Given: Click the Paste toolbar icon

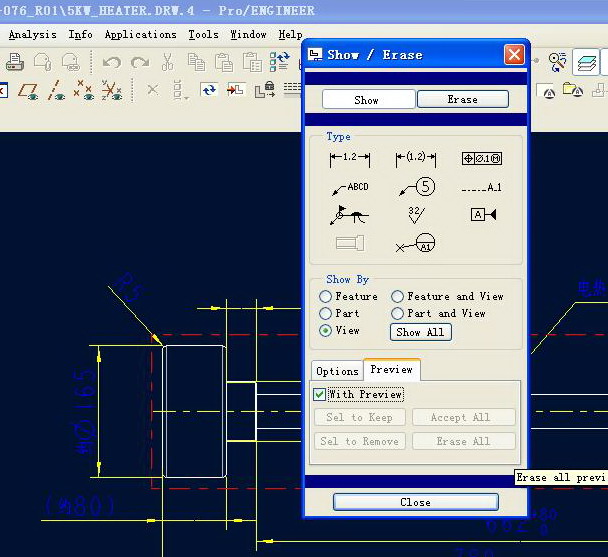Looking at the screenshot, I should [224, 62].
